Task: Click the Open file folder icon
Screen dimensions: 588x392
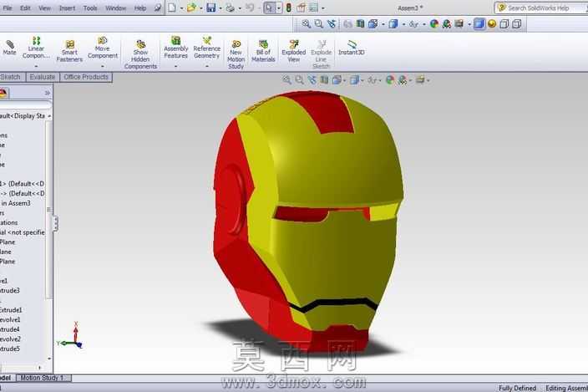Action: tap(191, 8)
